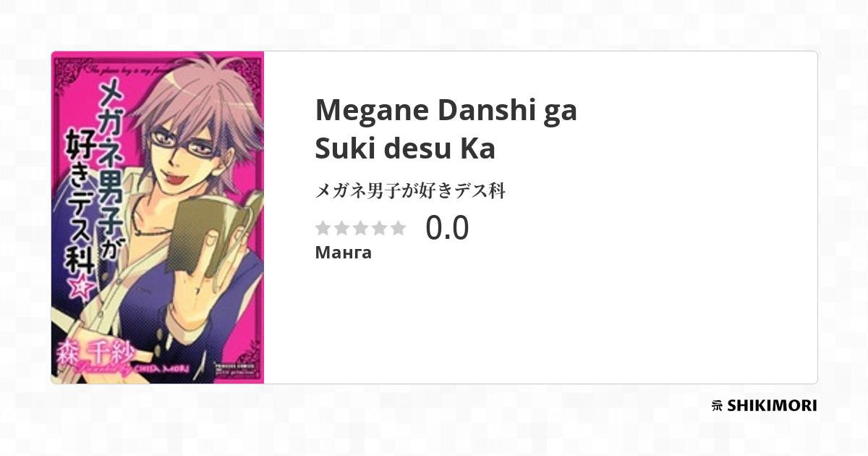This screenshot has width=868, height=456.
Task: Open the Megane Danshi ga Suki desu Ka title
Action: pos(446,130)
